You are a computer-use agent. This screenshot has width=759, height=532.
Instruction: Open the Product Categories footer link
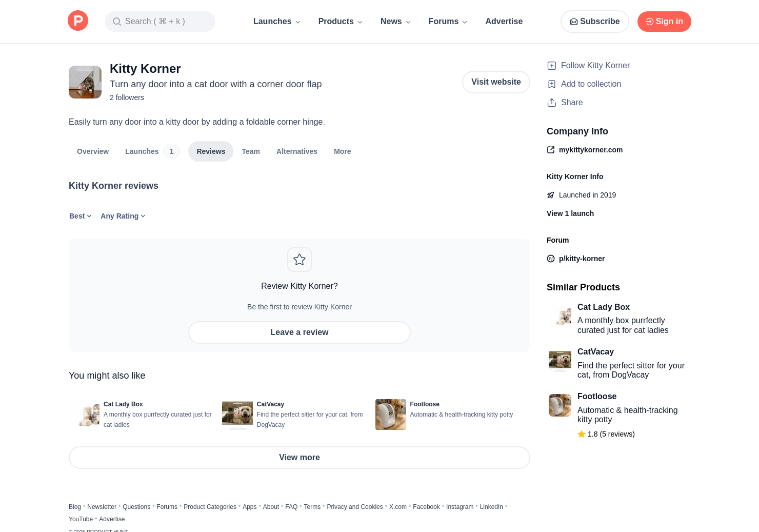(x=210, y=507)
